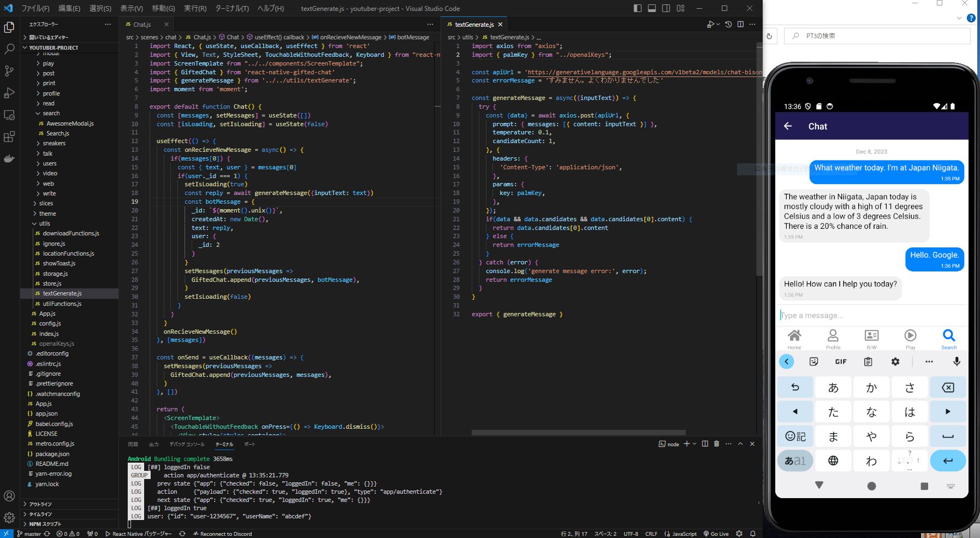The width and height of the screenshot is (980, 538).
Task: Expand the NPM スクリプト section
Action: 45,524
